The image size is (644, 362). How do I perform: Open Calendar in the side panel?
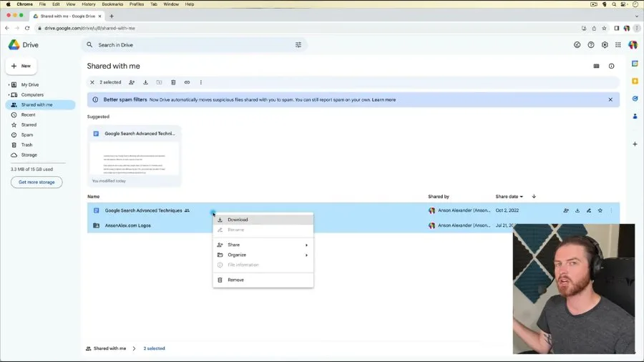click(x=635, y=64)
